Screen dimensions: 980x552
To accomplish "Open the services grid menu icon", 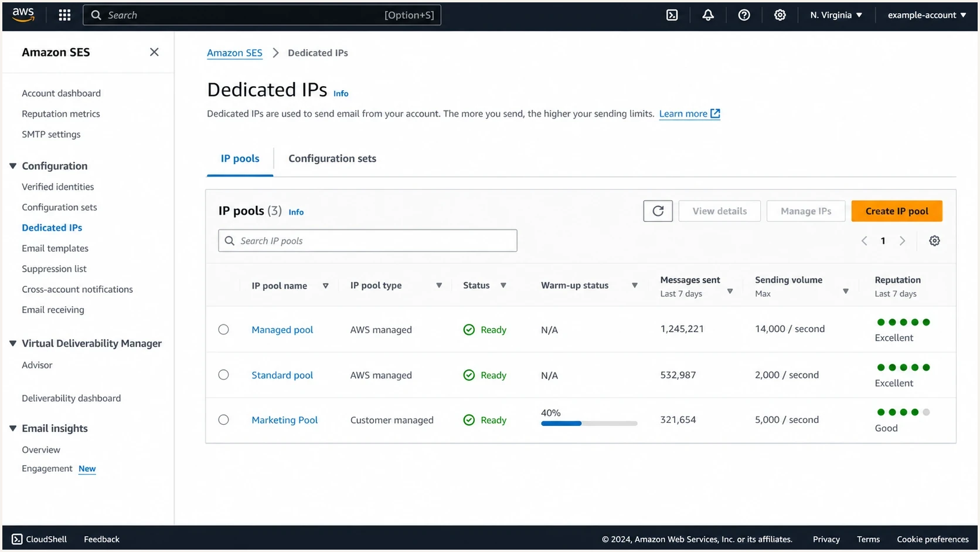I will click(64, 15).
